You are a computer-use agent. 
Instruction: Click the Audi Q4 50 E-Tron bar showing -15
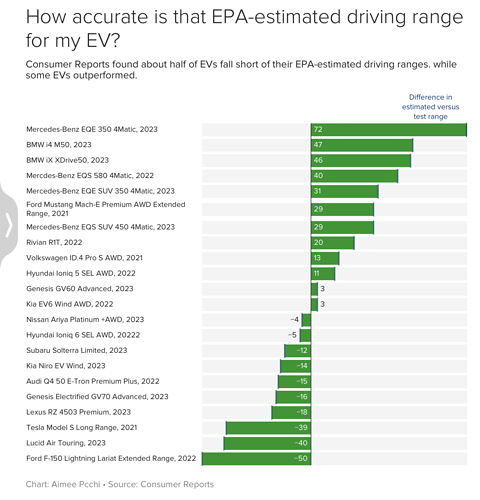click(295, 382)
